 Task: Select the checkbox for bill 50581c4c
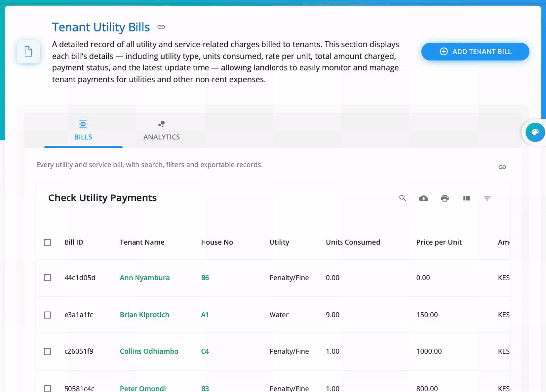(x=47, y=388)
